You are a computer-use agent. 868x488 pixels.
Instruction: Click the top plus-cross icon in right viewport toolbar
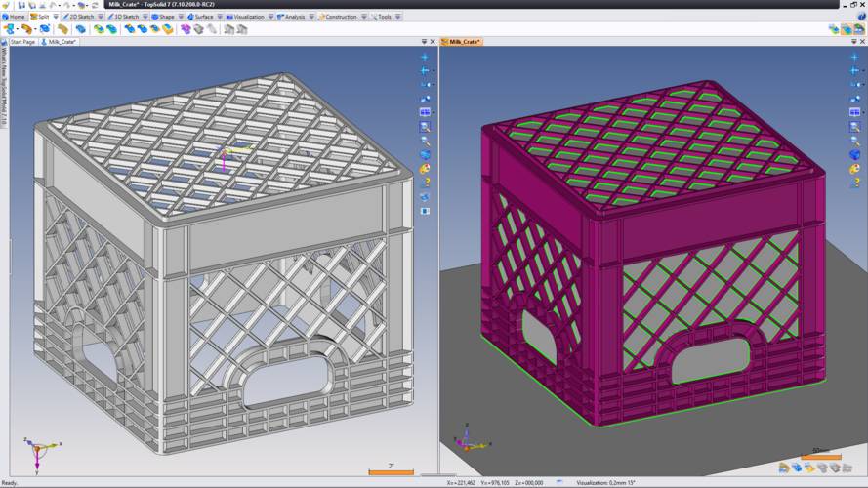[855, 58]
